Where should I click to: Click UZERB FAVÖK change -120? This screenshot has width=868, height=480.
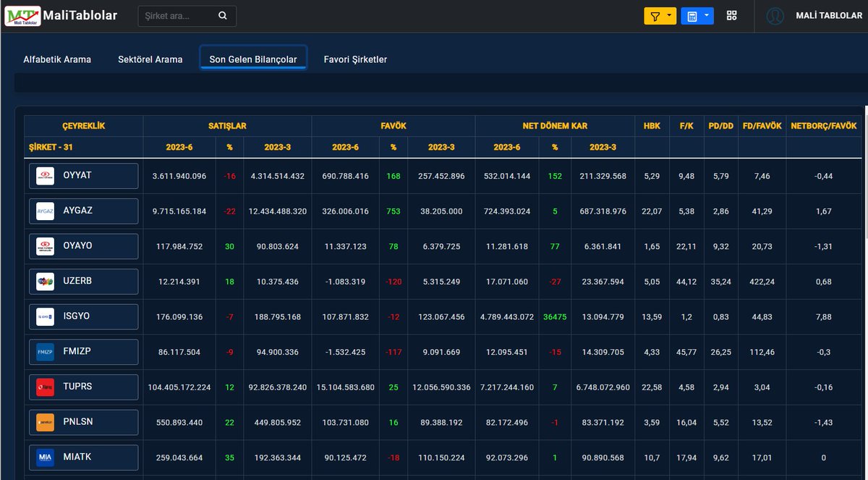click(393, 282)
